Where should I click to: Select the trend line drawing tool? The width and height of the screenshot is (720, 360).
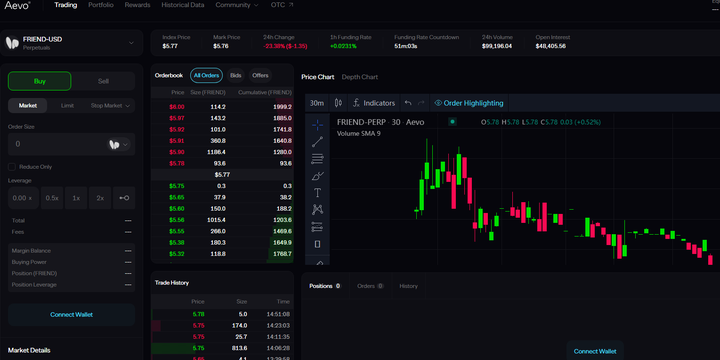pos(317,142)
